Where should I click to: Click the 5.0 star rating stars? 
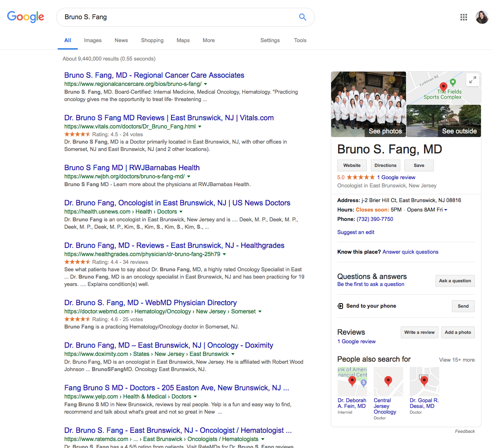tap(361, 178)
